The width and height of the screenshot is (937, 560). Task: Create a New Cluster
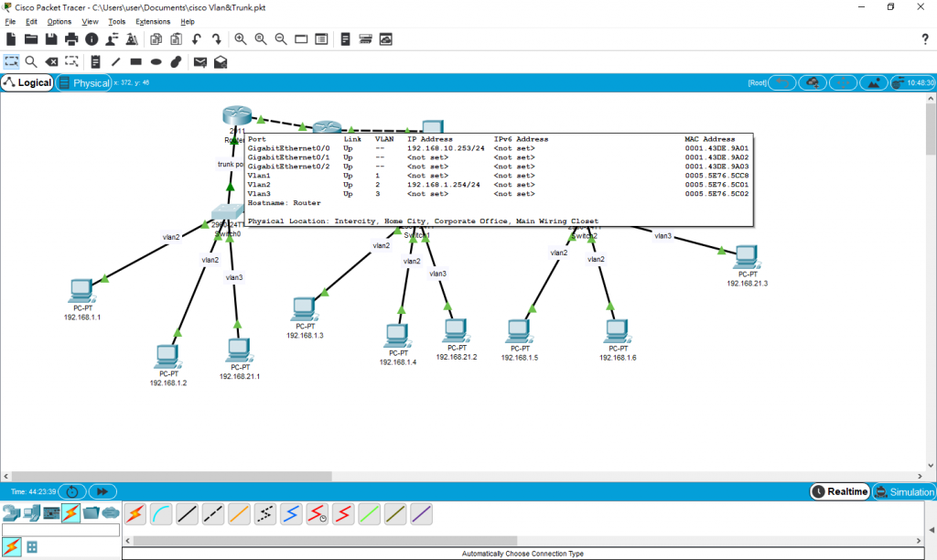813,82
